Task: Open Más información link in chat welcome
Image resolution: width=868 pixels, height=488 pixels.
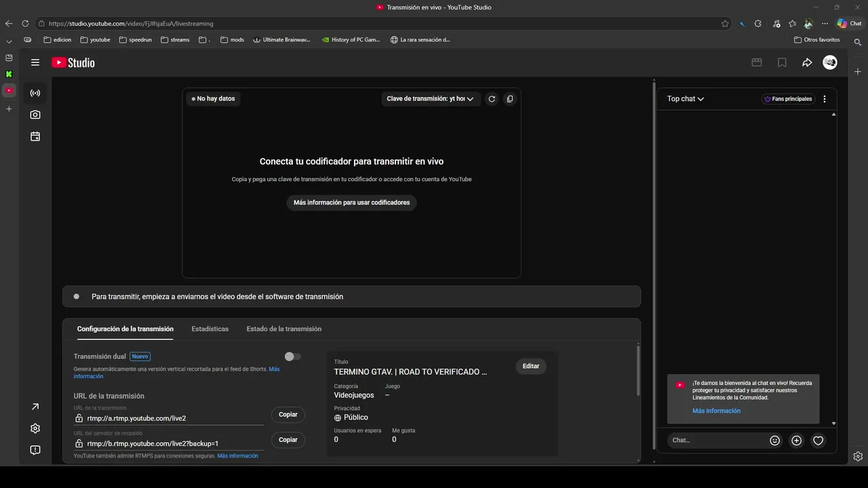Action: tap(716, 411)
